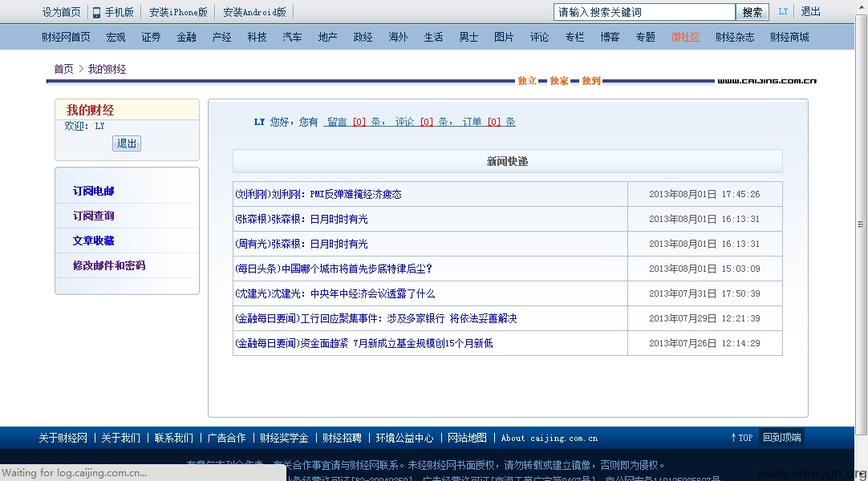
Task: Open the 财经商城 nav item
Action: [x=789, y=37]
